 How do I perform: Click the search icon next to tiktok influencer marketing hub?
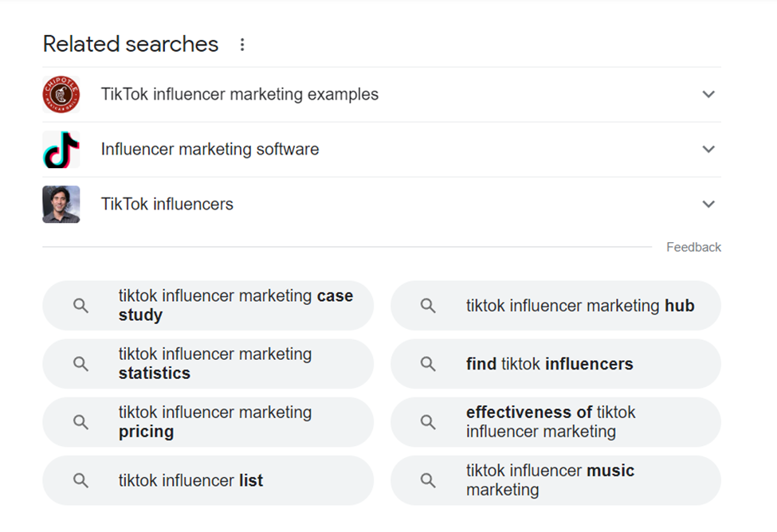[428, 305]
